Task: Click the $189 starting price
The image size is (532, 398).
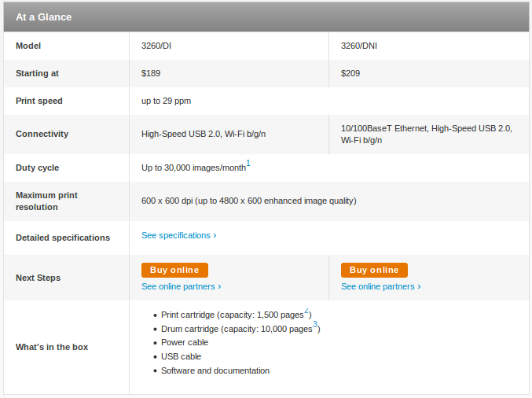Action: point(150,73)
